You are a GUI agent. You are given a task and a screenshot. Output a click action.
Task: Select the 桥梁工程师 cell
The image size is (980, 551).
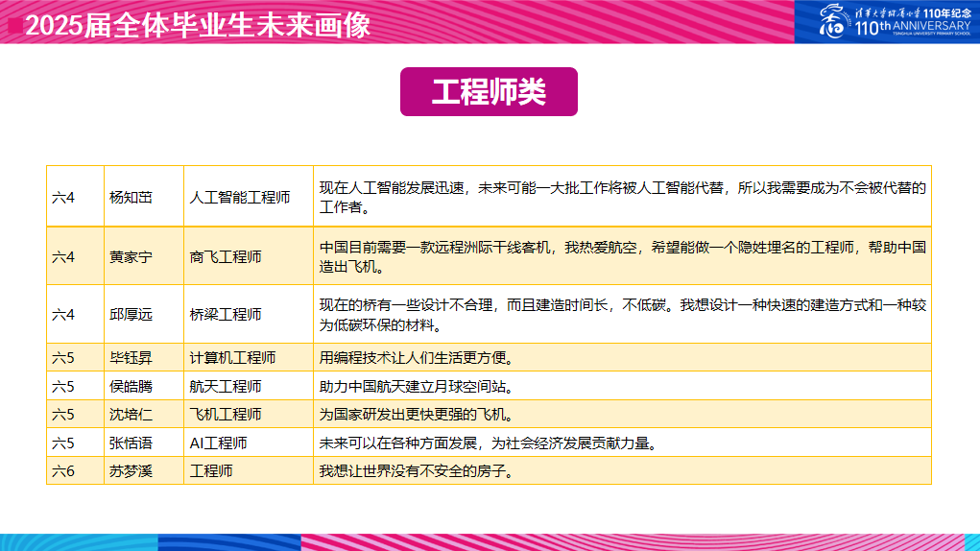249,314
